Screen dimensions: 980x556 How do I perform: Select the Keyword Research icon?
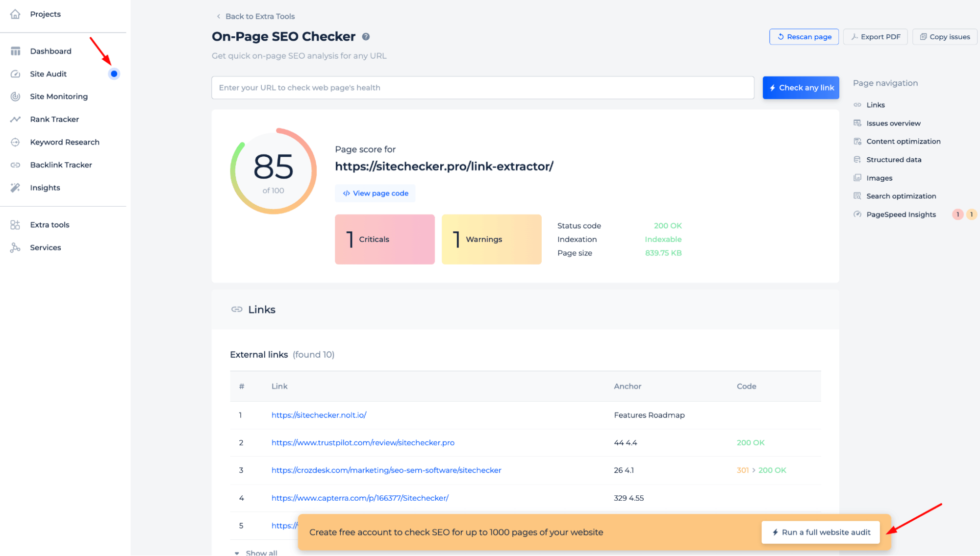(15, 142)
